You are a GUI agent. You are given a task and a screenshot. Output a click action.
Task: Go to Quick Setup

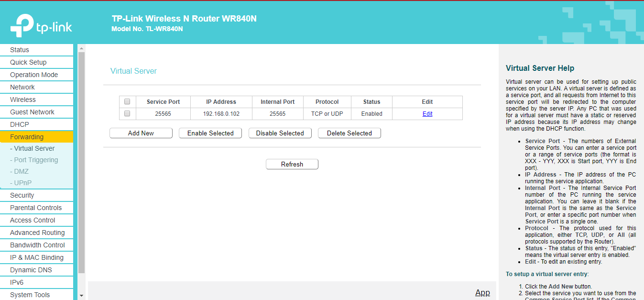point(36,62)
